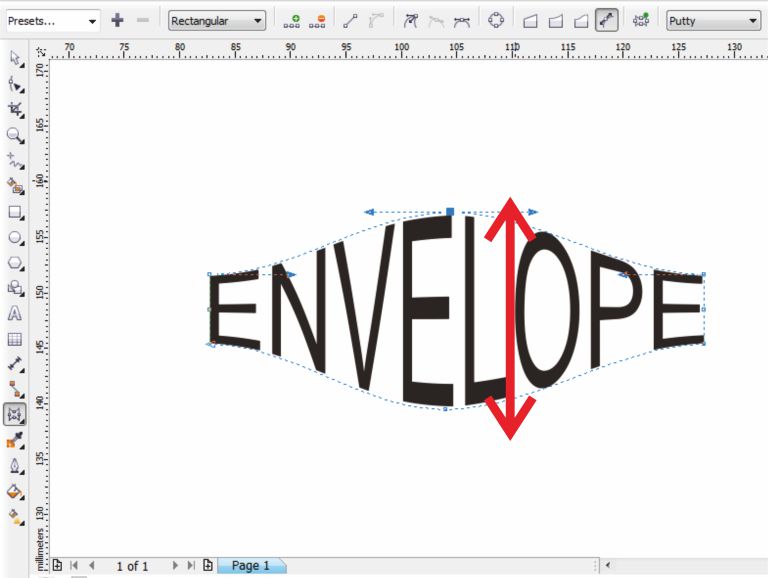
Task: Select the Table tool
Action: (x=15, y=339)
